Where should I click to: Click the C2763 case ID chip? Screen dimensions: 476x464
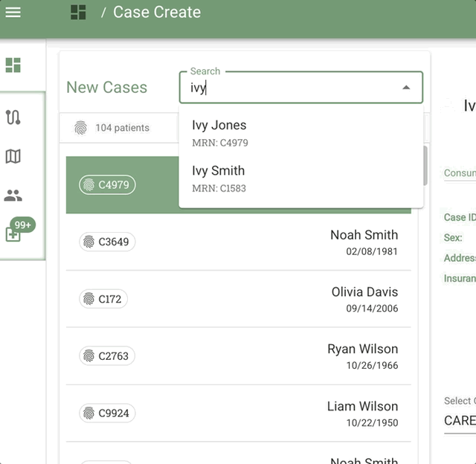108,356
